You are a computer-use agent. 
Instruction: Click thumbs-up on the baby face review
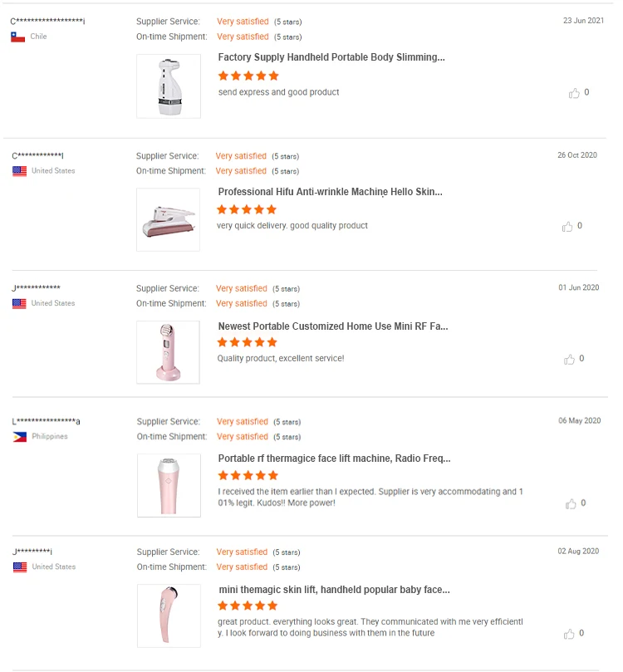point(569,634)
